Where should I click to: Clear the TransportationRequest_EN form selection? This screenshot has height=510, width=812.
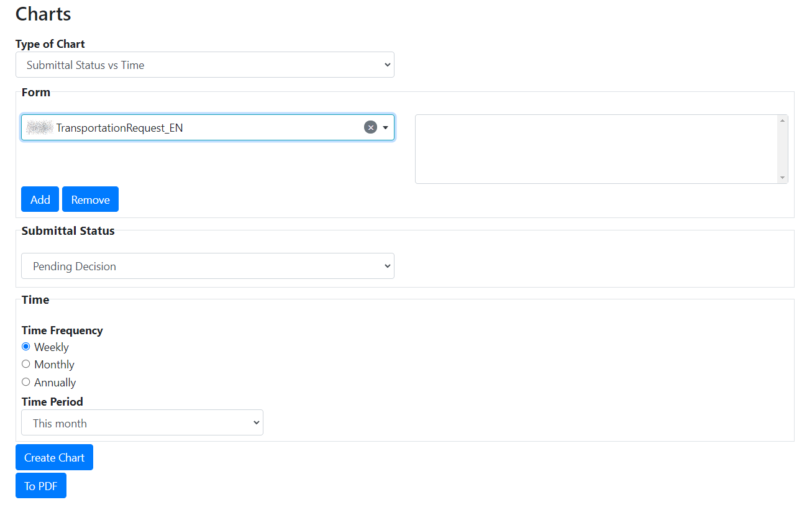(370, 127)
